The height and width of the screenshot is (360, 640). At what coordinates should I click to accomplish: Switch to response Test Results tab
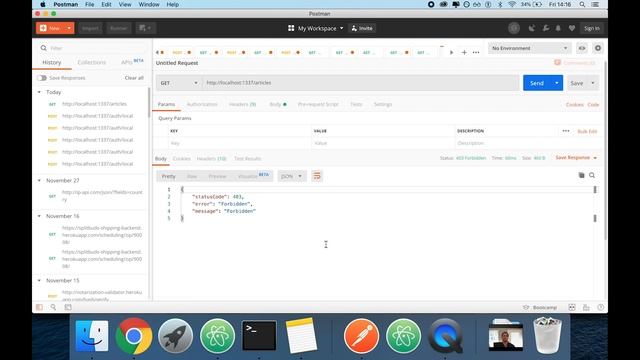pyautogui.click(x=247, y=159)
